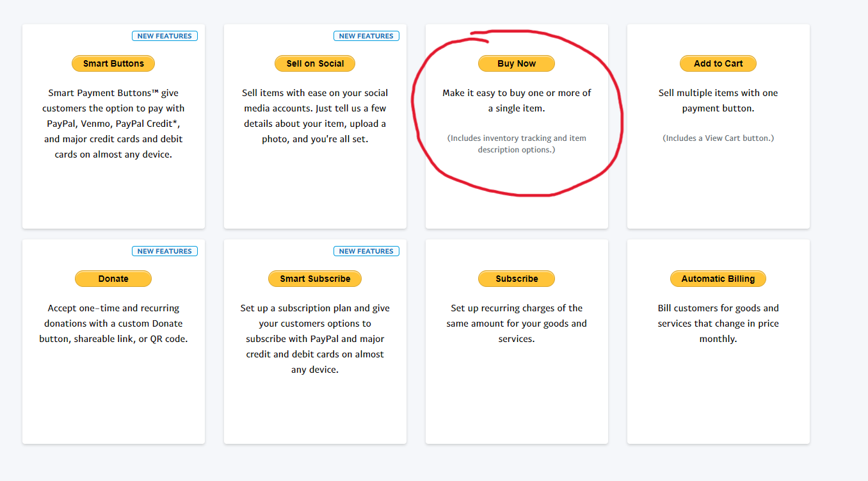Click 'Includes a View Cart button' note
Image resolution: width=868 pixels, height=481 pixels.
718,138
